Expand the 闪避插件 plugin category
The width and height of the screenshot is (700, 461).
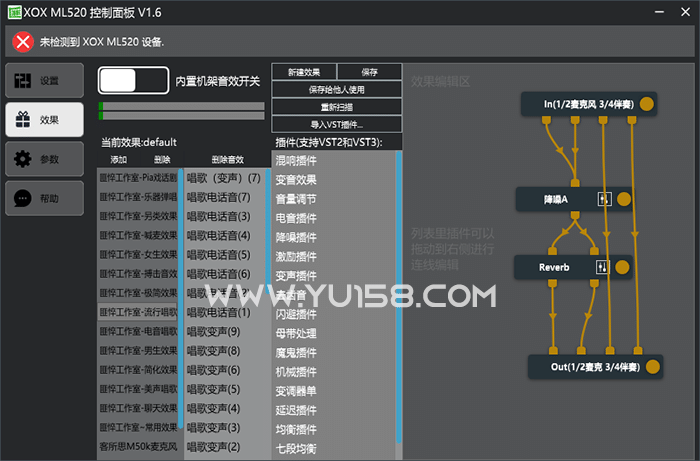tap(333, 314)
